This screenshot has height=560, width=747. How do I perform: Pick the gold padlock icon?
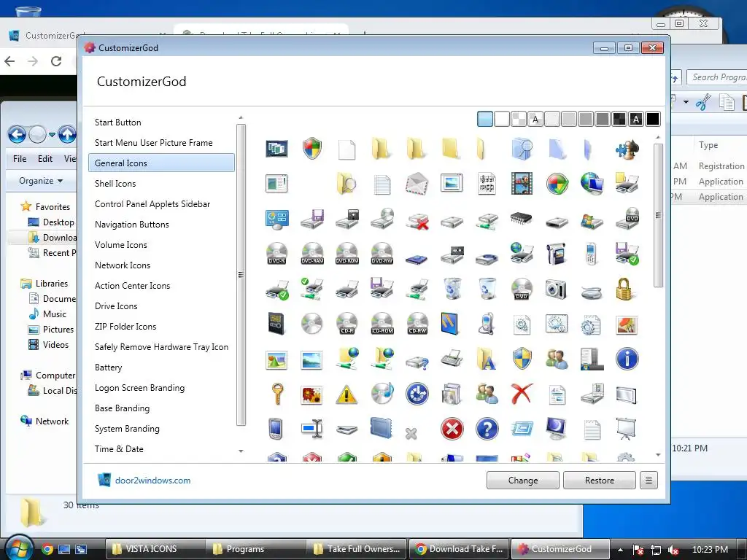pyautogui.click(x=624, y=289)
